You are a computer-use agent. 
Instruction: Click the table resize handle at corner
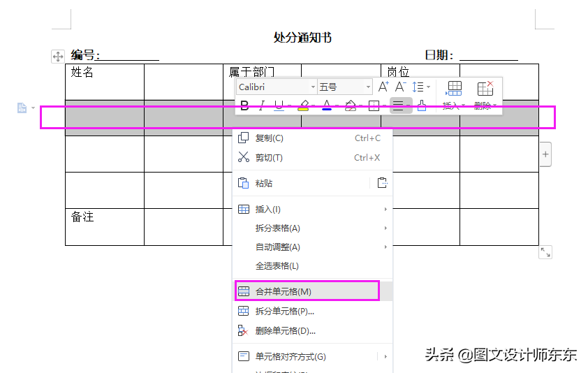pos(545,252)
